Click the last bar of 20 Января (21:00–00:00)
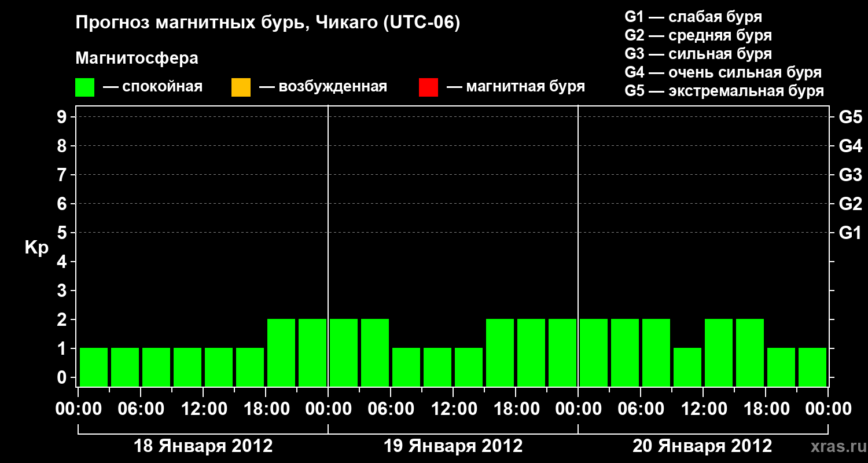Image resolution: width=868 pixels, height=463 pixels. (x=812, y=367)
